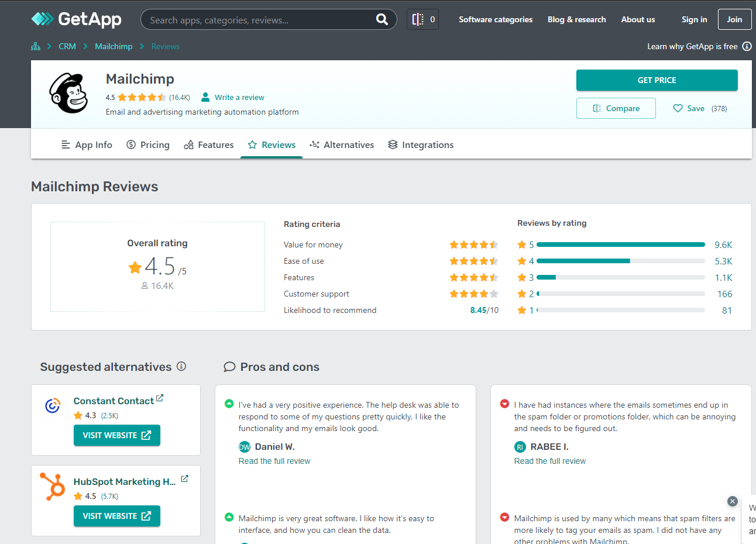Viewport: 756px width, 544px height.
Task: Open Blog & research menu
Action: [577, 19]
